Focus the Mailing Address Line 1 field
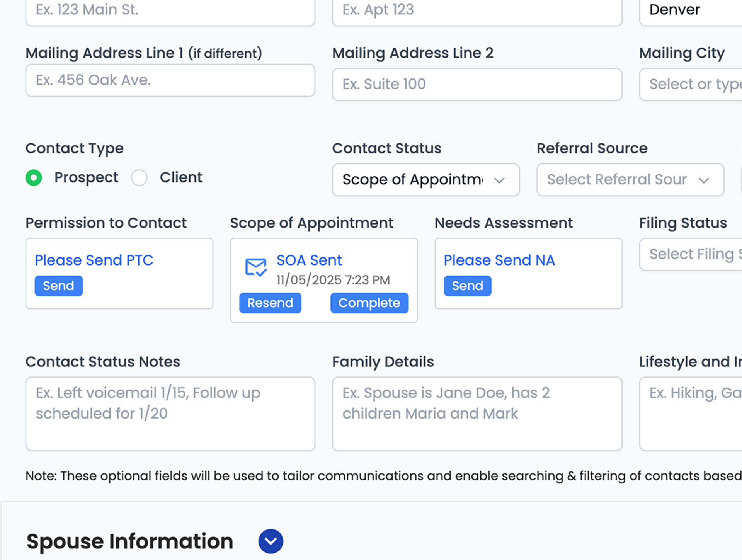The width and height of the screenshot is (742, 560). click(x=170, y=80)
